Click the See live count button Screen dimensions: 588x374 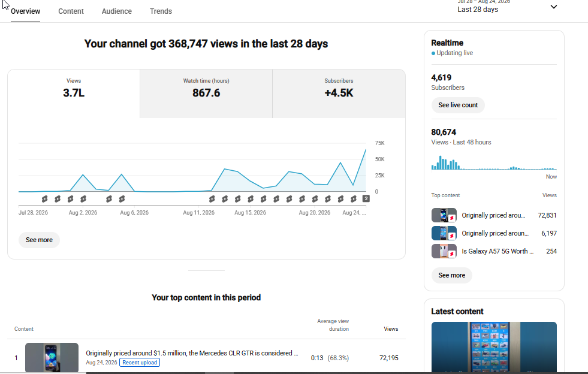coord(458,105)
